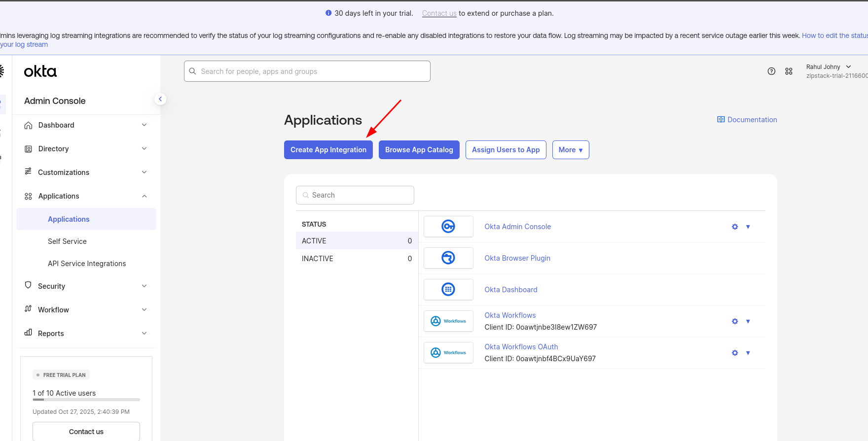Filter by INACTIVE status
The image size is (868, 441).
(357, 259)
